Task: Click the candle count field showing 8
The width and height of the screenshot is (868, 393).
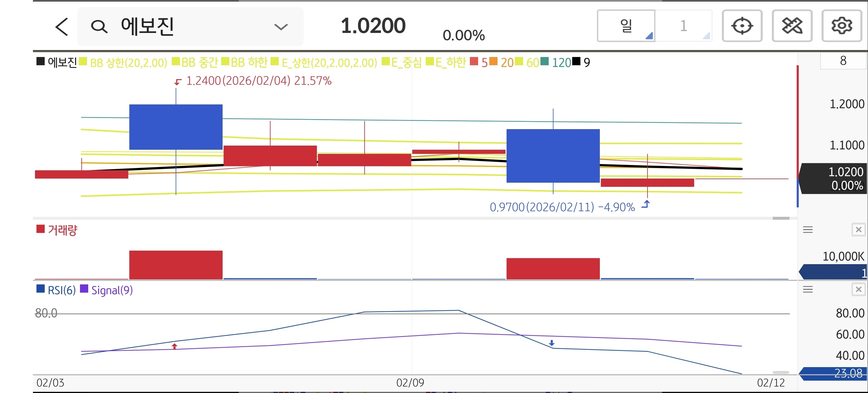Action: [x=843, y=61]
